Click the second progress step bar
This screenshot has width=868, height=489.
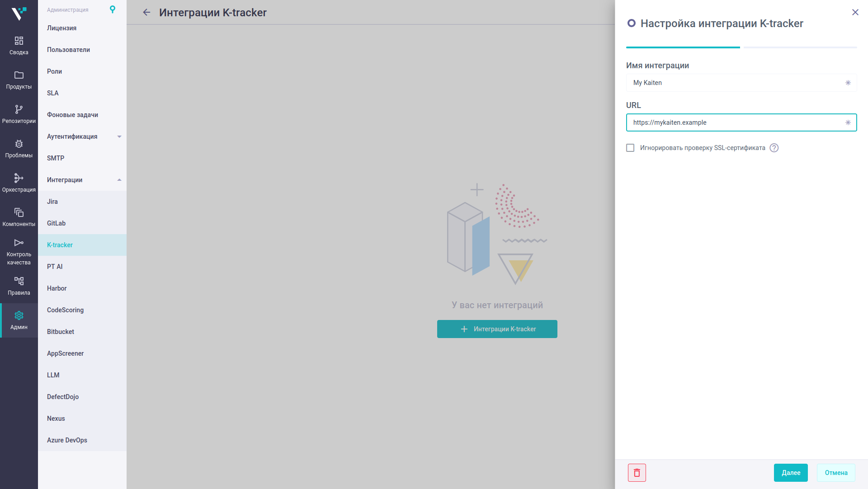coord(800,47)
